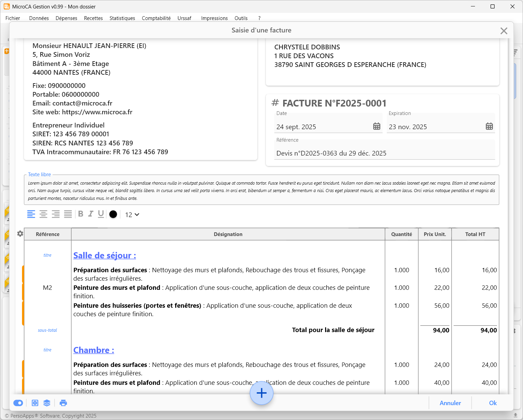Click the table columns gear icon
Viewport: 523px width, 420px height.
point(20,234)
